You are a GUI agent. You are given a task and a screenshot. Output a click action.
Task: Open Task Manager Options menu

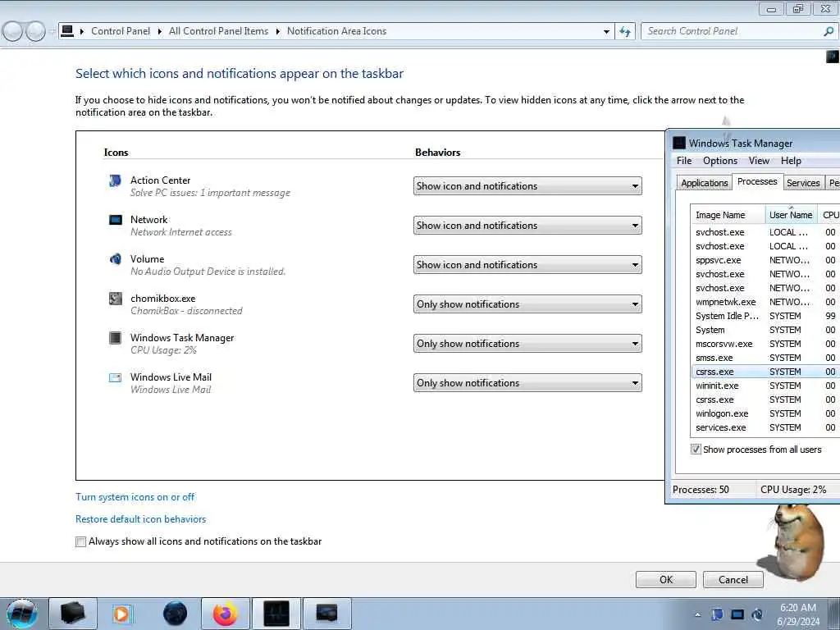[x=720, y=161]
